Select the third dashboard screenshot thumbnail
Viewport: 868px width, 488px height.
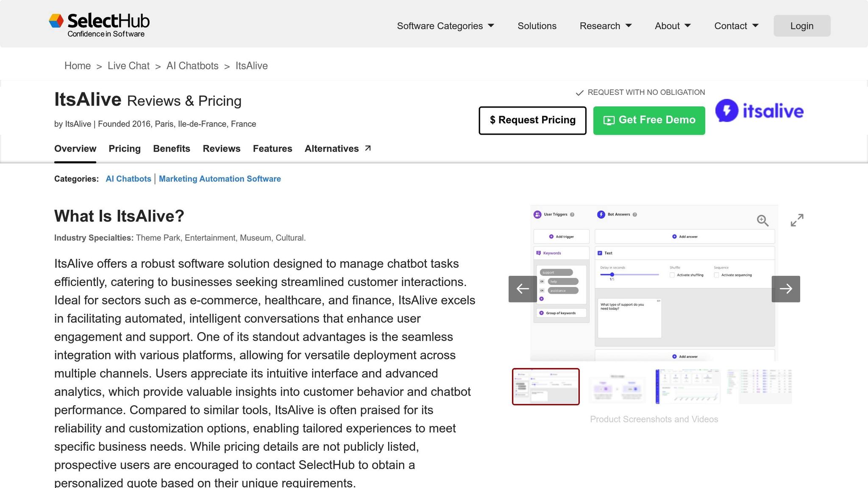[x=687, y=386]
